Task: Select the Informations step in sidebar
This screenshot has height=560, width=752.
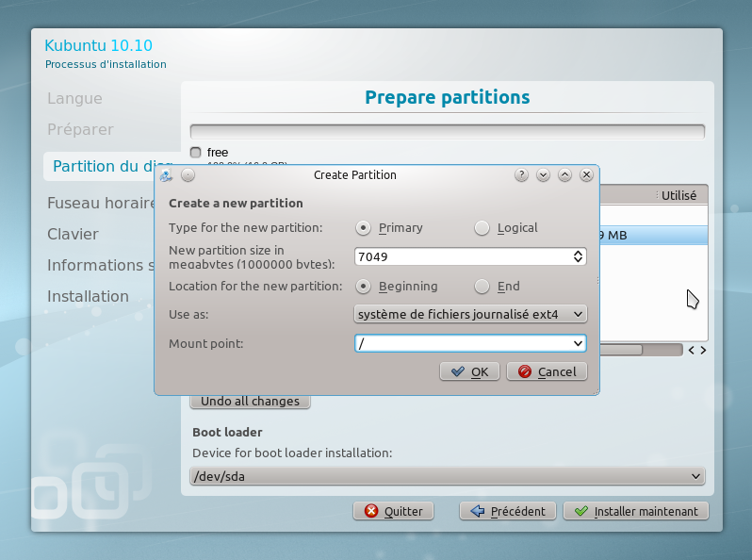Action: pyautogui.click(x=101, y=265)
